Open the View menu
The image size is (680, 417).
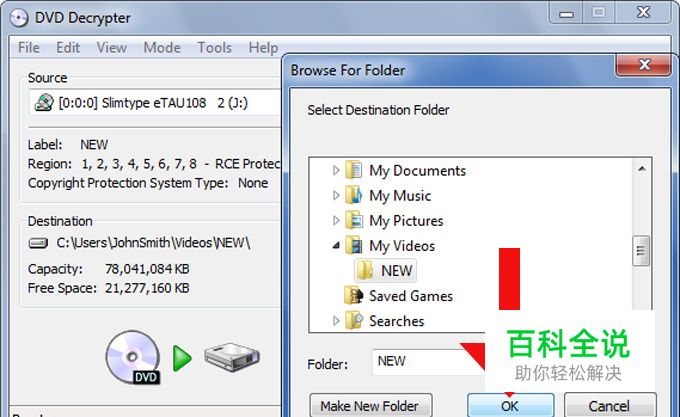coord(111,47)
